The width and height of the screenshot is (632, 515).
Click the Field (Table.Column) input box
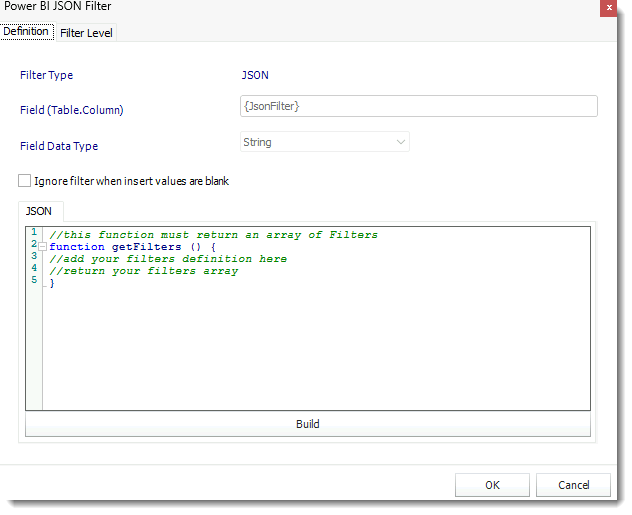[418, 106]
